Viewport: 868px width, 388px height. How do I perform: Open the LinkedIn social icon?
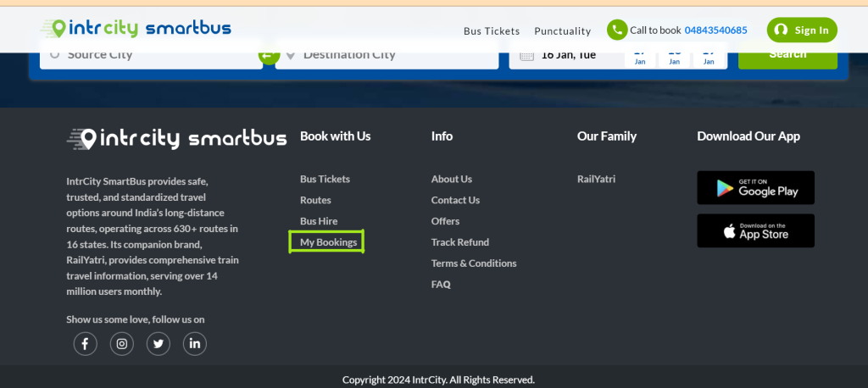[x=195, y=344]
